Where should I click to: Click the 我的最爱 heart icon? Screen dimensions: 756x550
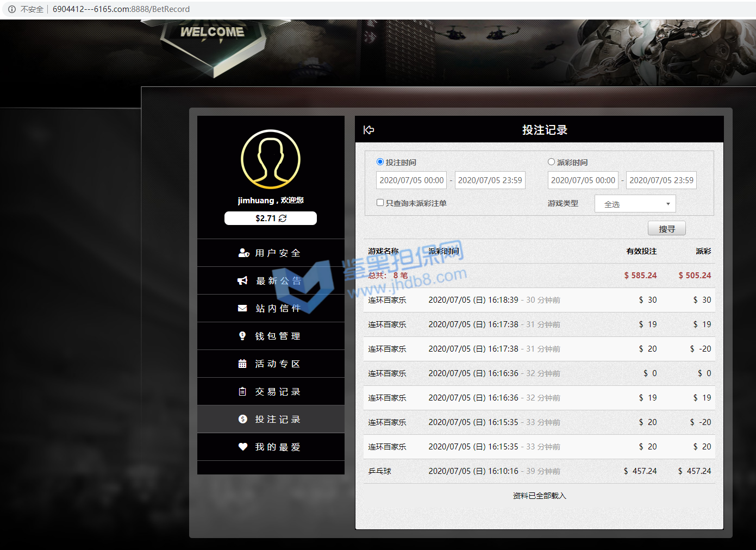click(242, 447)
